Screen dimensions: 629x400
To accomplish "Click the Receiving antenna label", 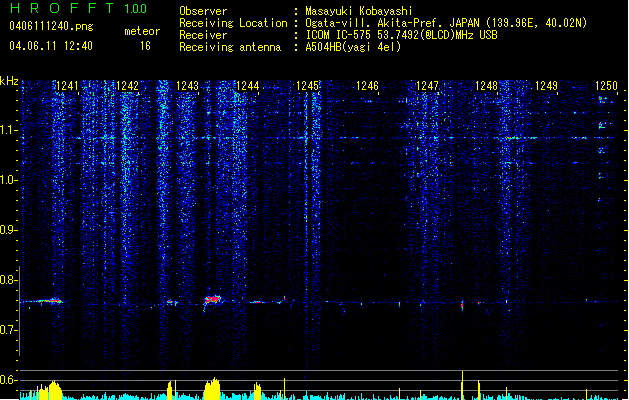I will [x=230, y=47].
